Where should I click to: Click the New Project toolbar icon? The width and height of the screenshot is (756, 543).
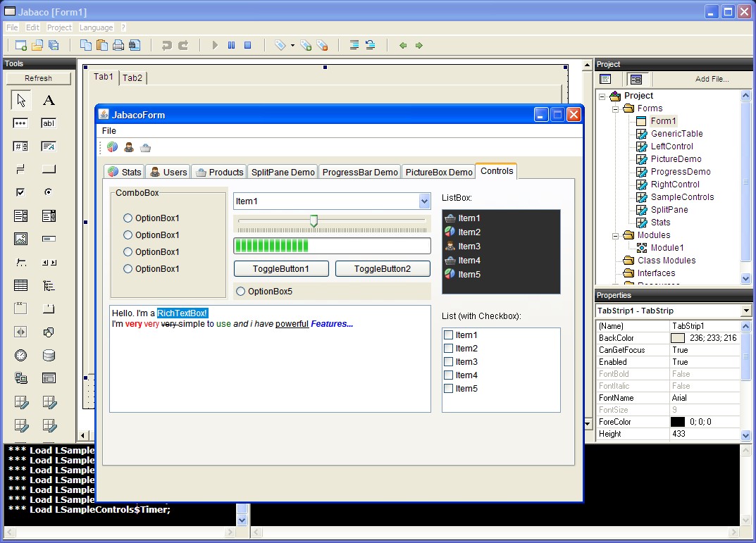20,45
